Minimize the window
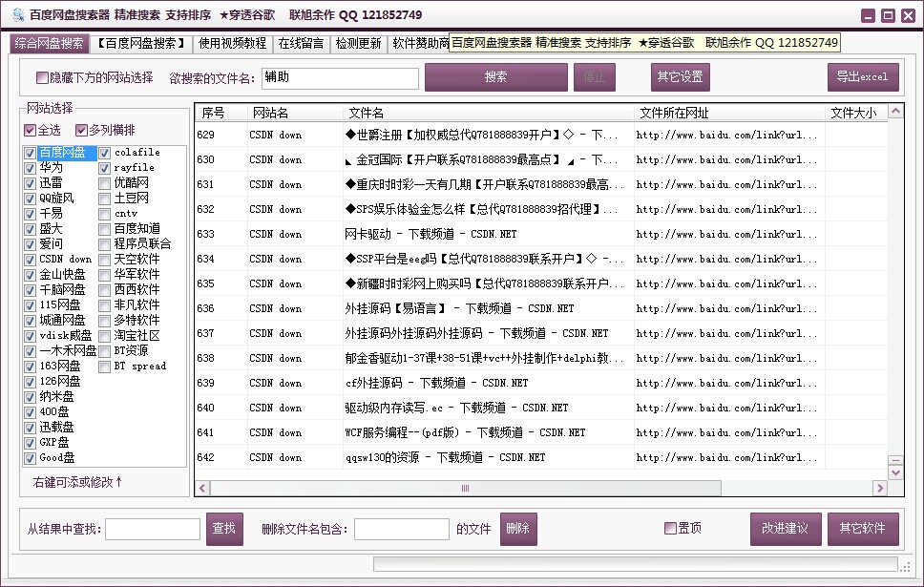Viewport: 924px width, 587px height. point(868,15)
